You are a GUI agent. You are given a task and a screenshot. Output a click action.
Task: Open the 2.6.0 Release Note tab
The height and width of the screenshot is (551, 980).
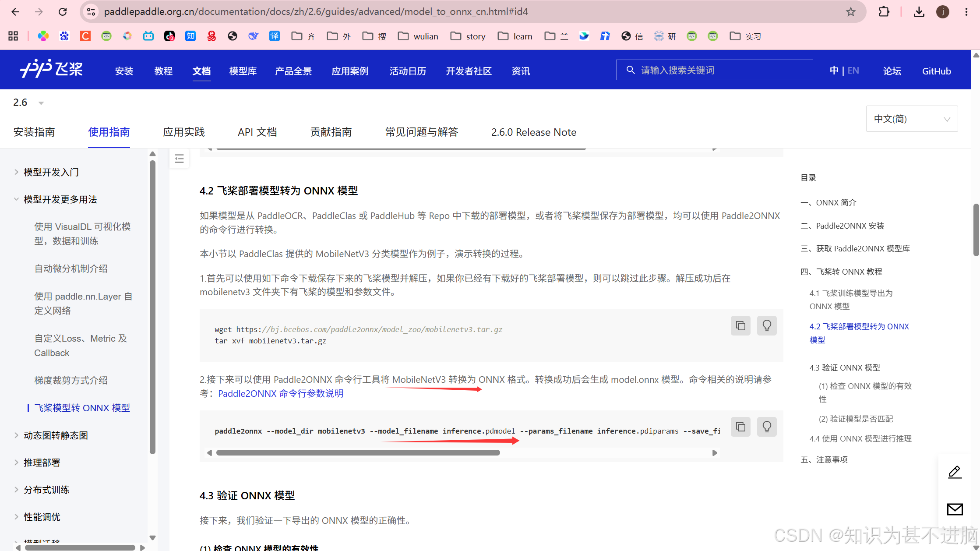click(x=534, y=132)
